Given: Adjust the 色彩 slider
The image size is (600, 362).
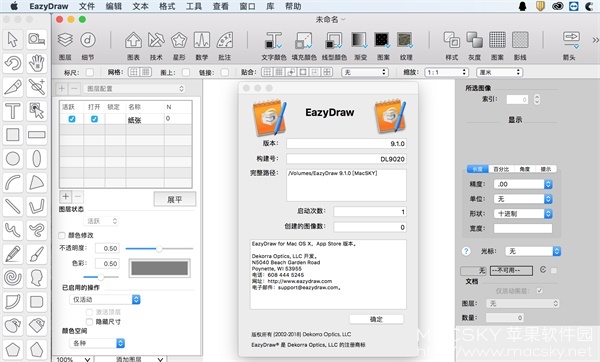Looking at the screenshot, I should 101,277.
